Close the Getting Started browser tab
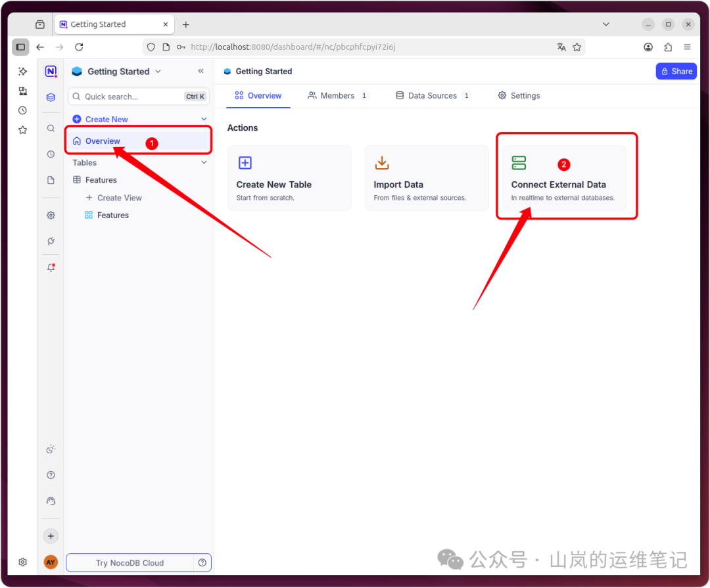Viewport: 710px width, 588px height. click(x=166, y=24)
